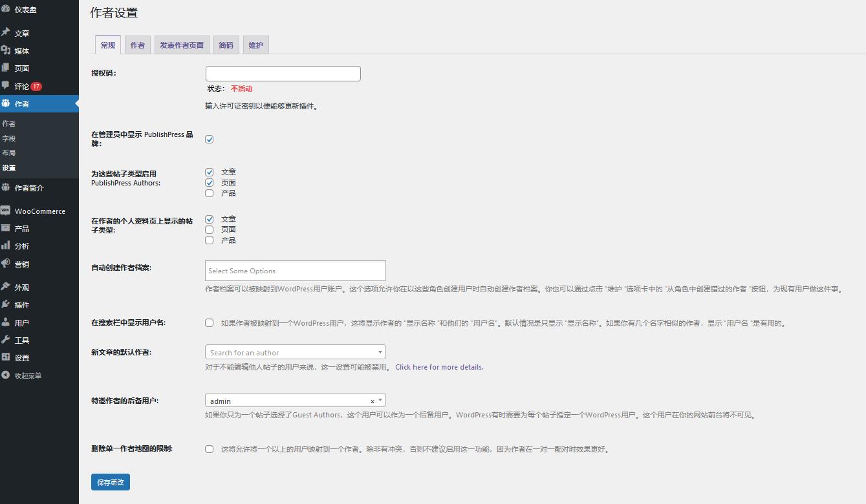Open Plugins (插件) plug icon
The image size is (866, 504).
point(6,304)
